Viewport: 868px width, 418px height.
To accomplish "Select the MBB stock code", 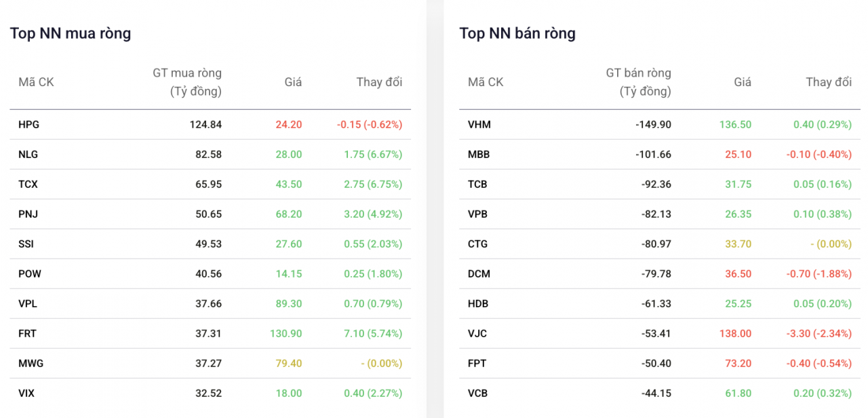I will [479, 155].
